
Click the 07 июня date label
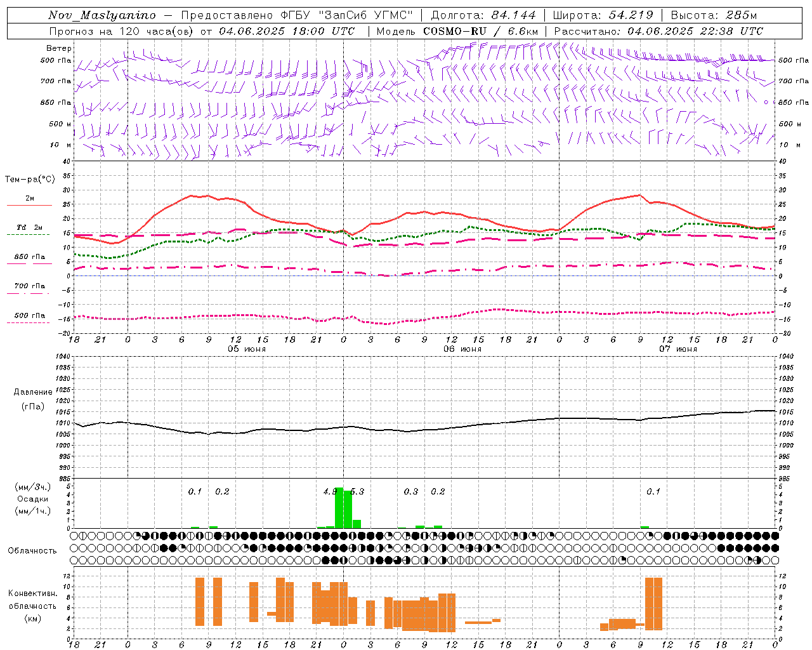[678, 349]
